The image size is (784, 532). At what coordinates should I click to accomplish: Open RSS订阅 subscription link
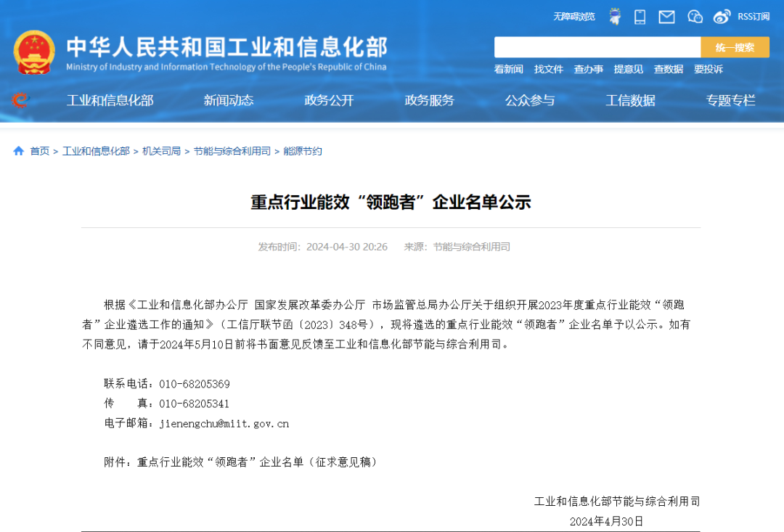(754, 17)
